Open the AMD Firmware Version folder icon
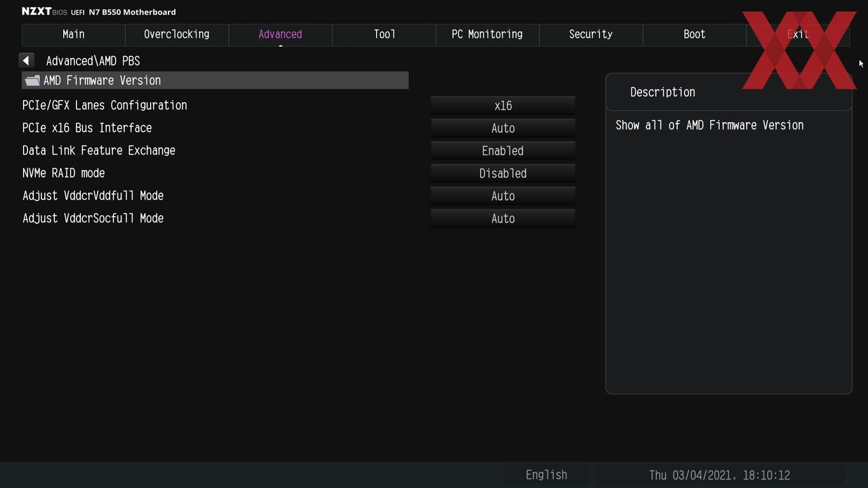Viewport: 868px width, 488px height. [32, 80]
